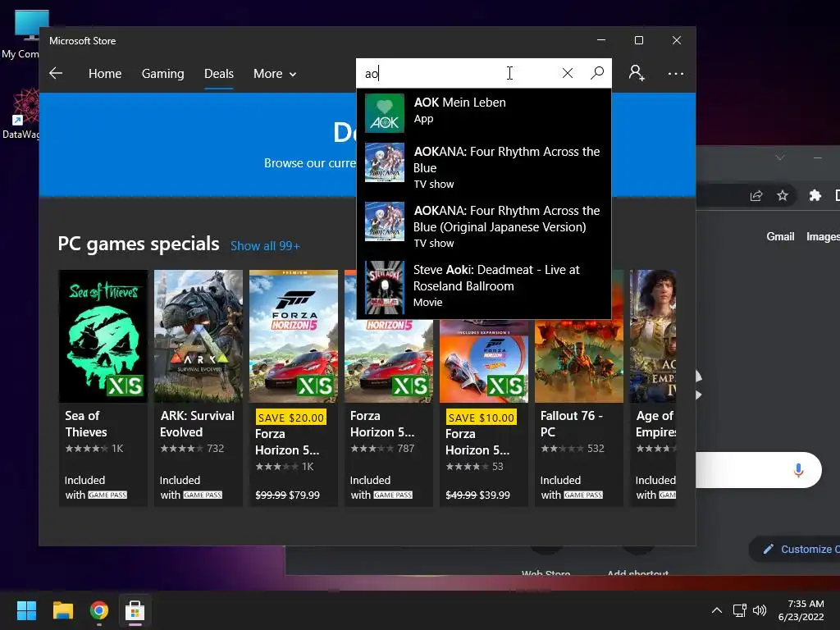The width and height of the screenshot is (840, 630).
Task: Click the PC games specials heading
Action: (x=138, y=244)
